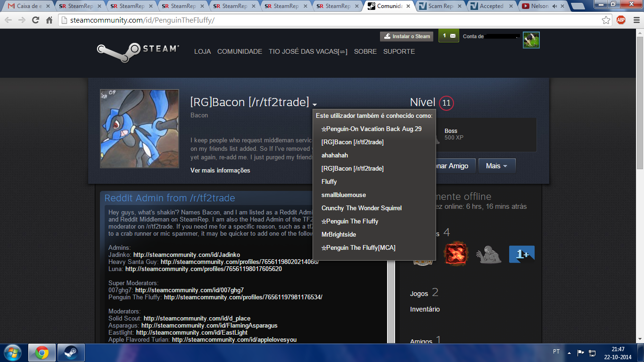Image resolution: width=644 pixels, height=362 pixels.
Task: Click alias Penguin The Fluffy[MCA]
Action: click(x=358, y=247)
